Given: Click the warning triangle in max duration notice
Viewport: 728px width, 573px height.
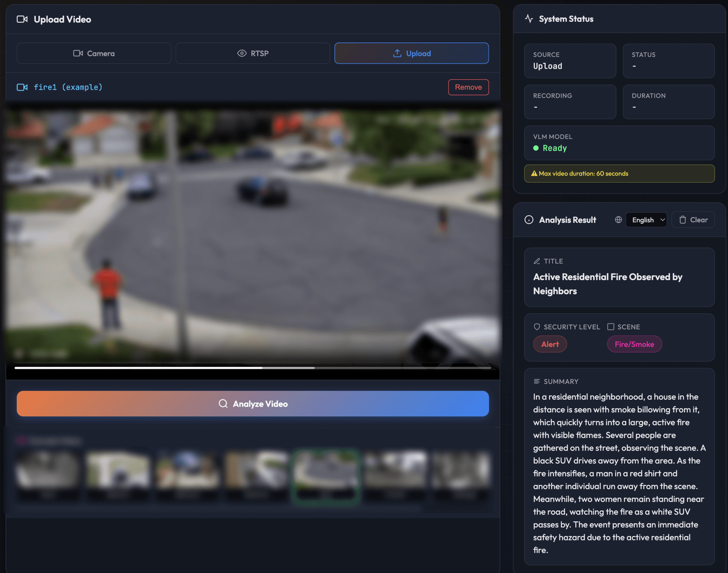Looking at the screenshot, I should [x=534, y=174].
